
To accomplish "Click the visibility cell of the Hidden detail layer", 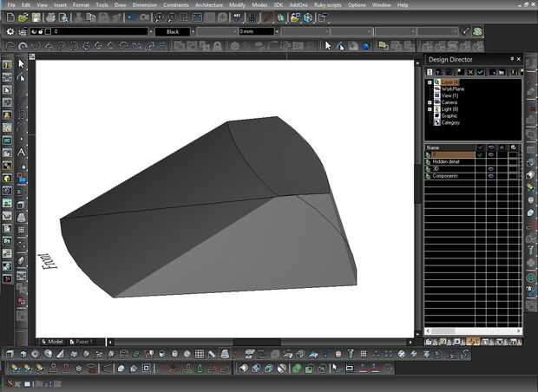I will (491, 161).
